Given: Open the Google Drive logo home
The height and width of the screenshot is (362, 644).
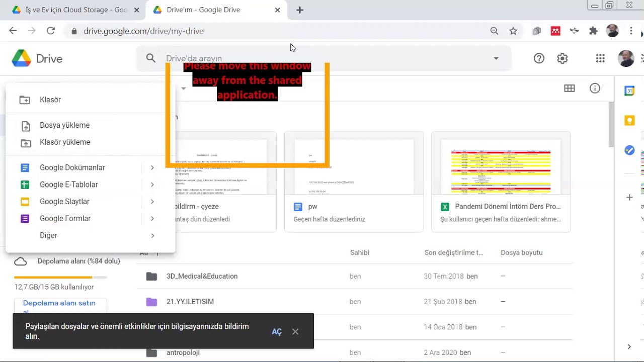Looking at the screenshot, I should [37, 59].
